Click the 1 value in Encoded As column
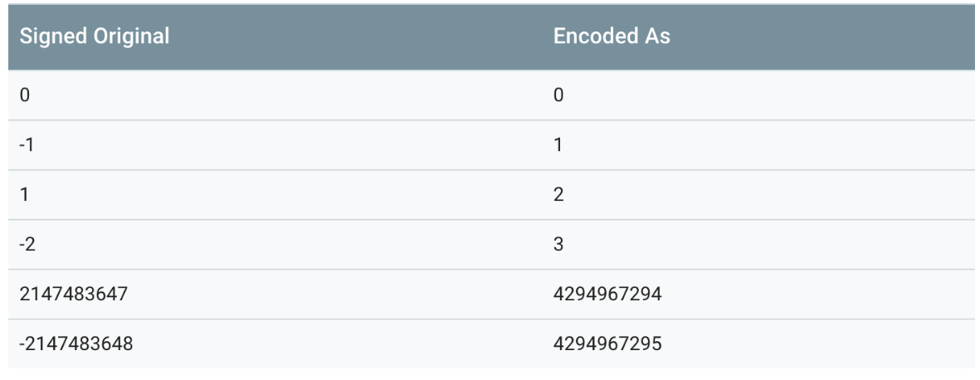Image resolution: width=980 pixels, height=380 pixels. pyautogui.click(x=558, y=145)
